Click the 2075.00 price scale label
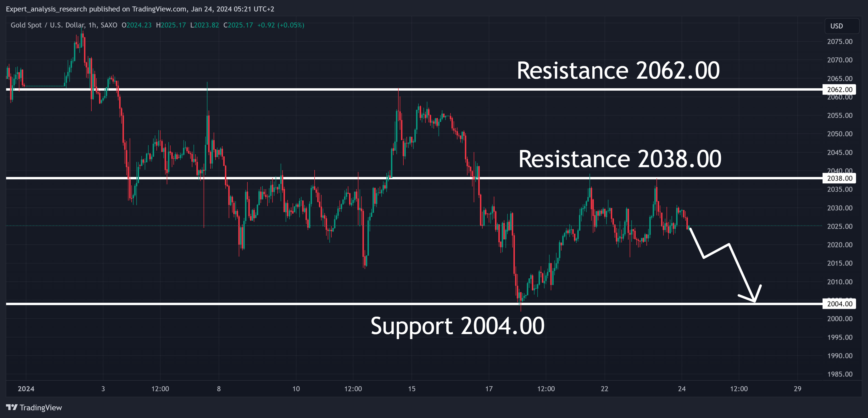The height and width of the screenshot is (418, 868). (x=839, y=41)
